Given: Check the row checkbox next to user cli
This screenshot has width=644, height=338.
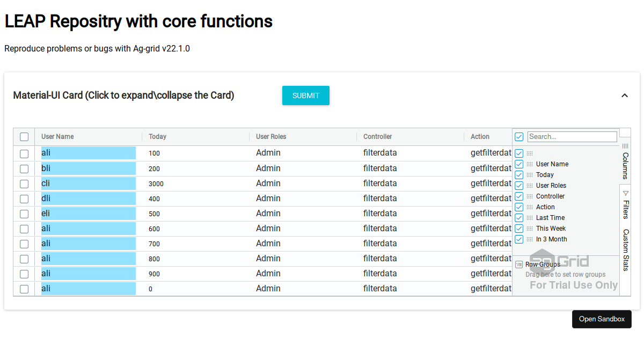Looking at the screenshot, I should 24,183.
